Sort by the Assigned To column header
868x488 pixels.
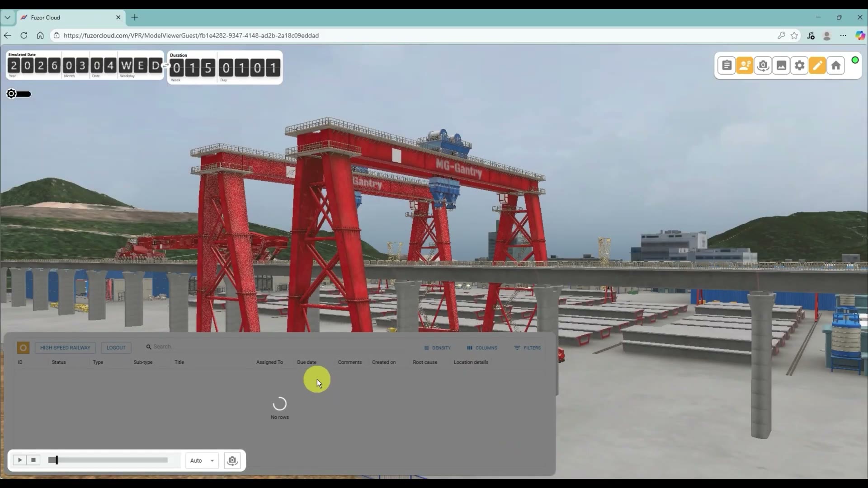(269, 362)
